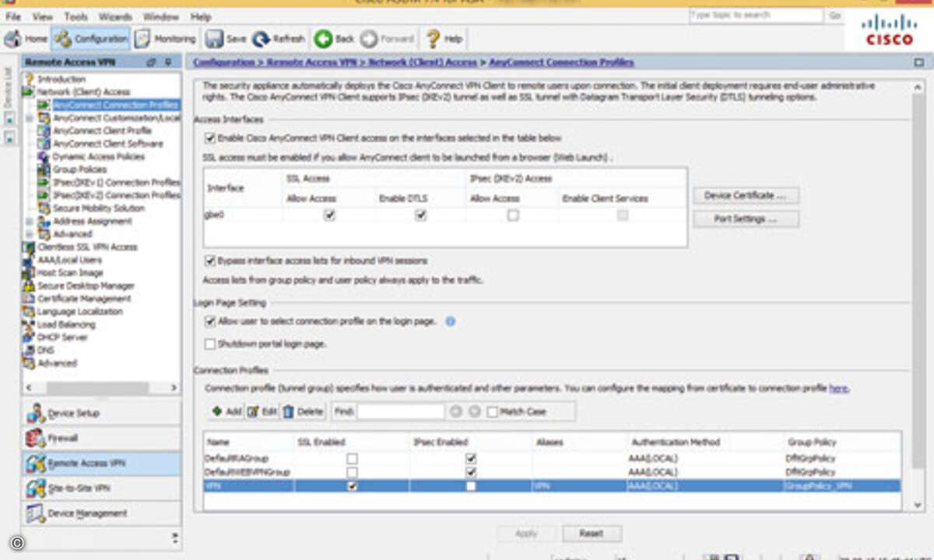Select the Configuration toolbar button
934x560 pixels.
[91, 38]
